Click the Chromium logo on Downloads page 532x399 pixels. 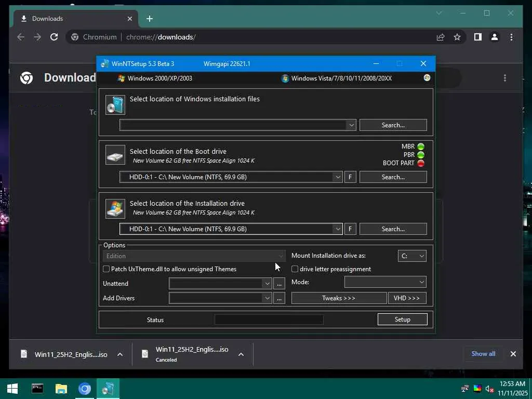tap(26, 78)
